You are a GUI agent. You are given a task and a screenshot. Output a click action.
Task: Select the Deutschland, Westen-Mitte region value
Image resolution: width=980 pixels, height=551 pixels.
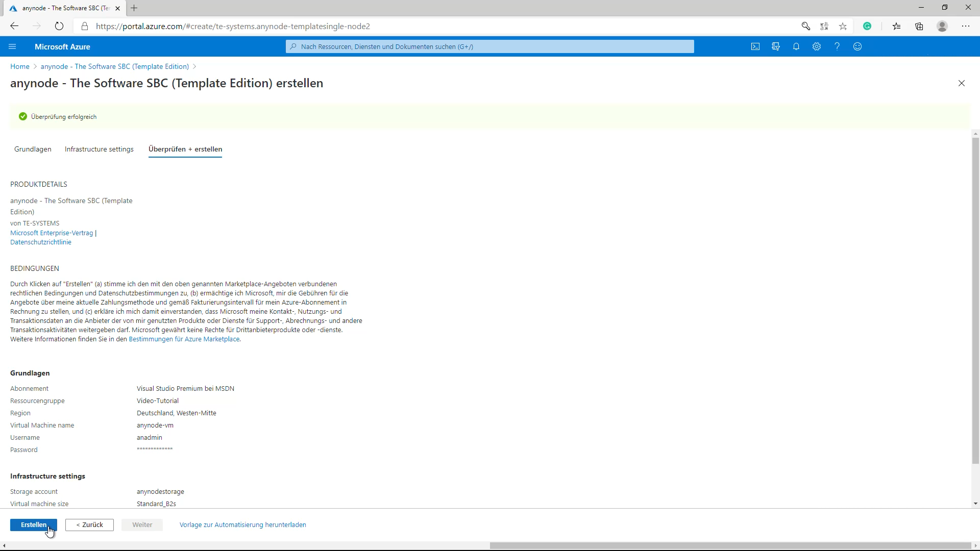pyautogui.click(x=177, y=413)
